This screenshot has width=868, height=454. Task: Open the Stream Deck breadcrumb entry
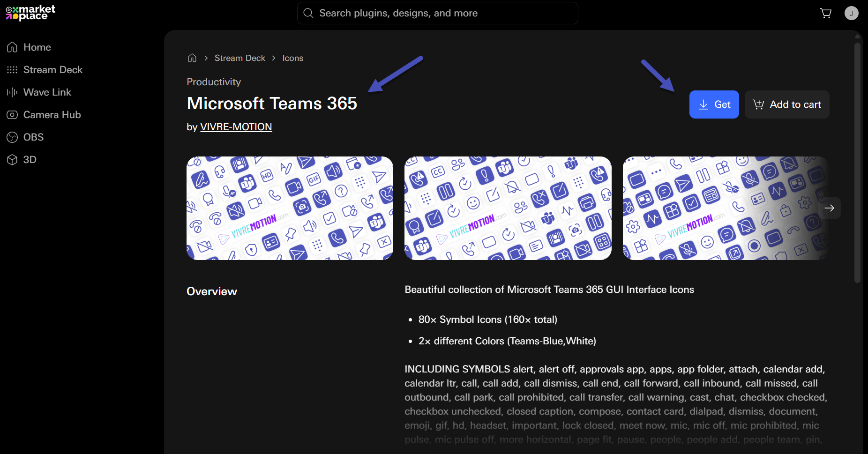click(x=239, y=58)
